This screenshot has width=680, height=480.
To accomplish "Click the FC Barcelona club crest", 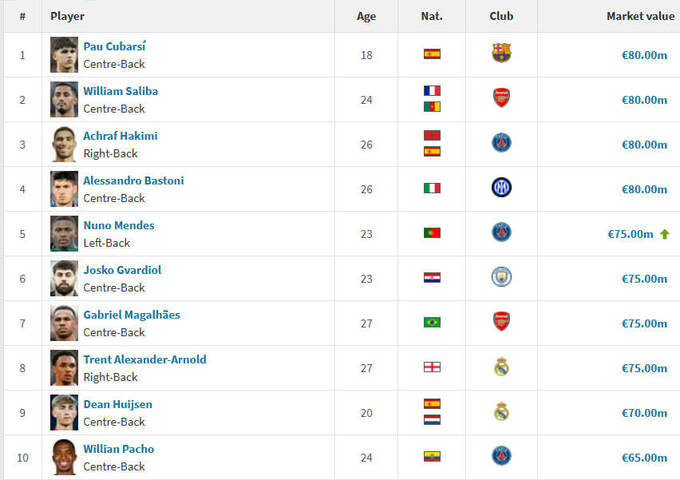I will point(501,54).
